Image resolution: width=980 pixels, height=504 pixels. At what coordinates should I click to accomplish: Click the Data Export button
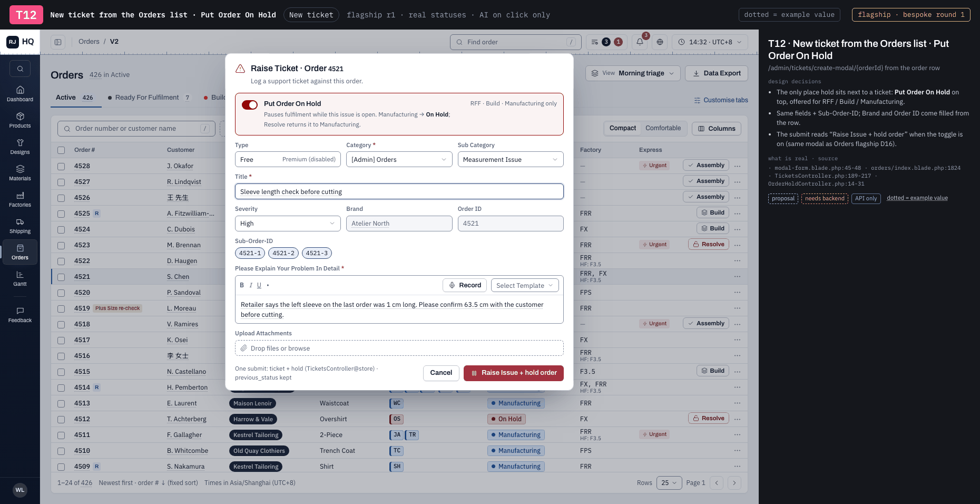tap(717, 73)
